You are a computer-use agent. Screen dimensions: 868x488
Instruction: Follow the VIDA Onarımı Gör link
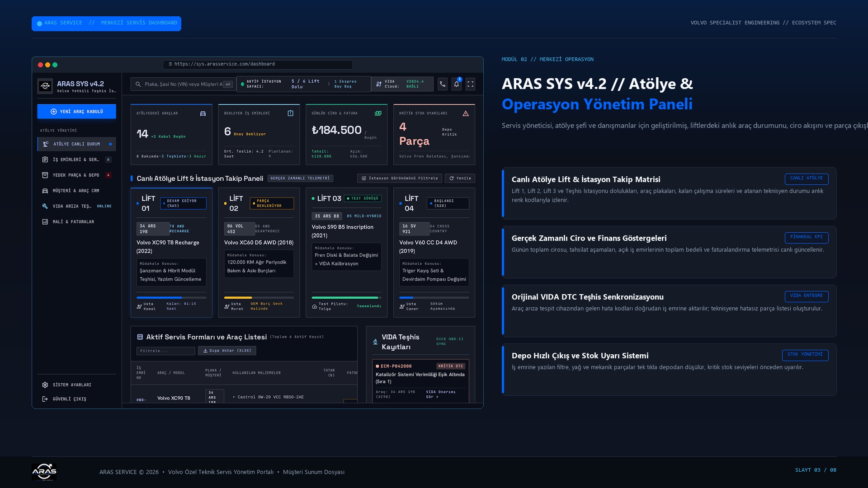440,394
